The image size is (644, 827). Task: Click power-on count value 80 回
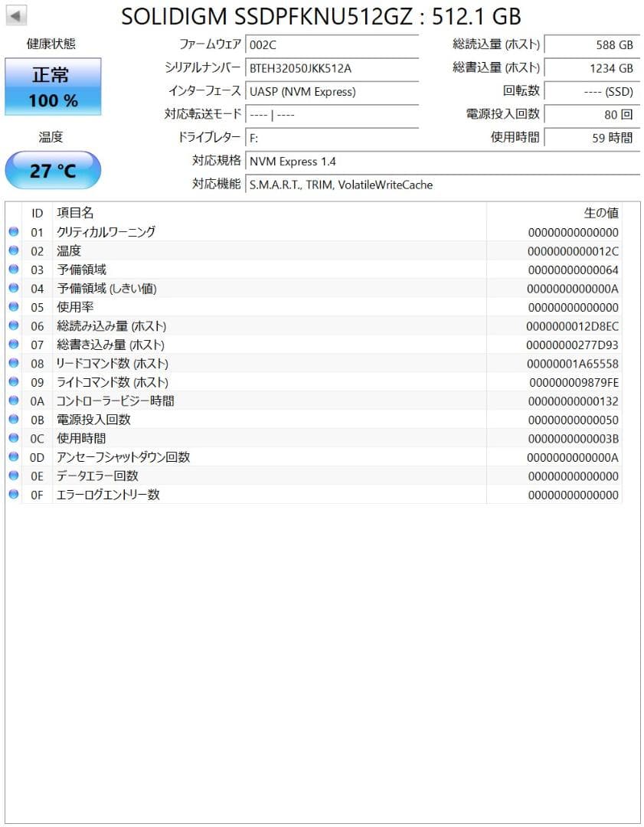point(592,114)
